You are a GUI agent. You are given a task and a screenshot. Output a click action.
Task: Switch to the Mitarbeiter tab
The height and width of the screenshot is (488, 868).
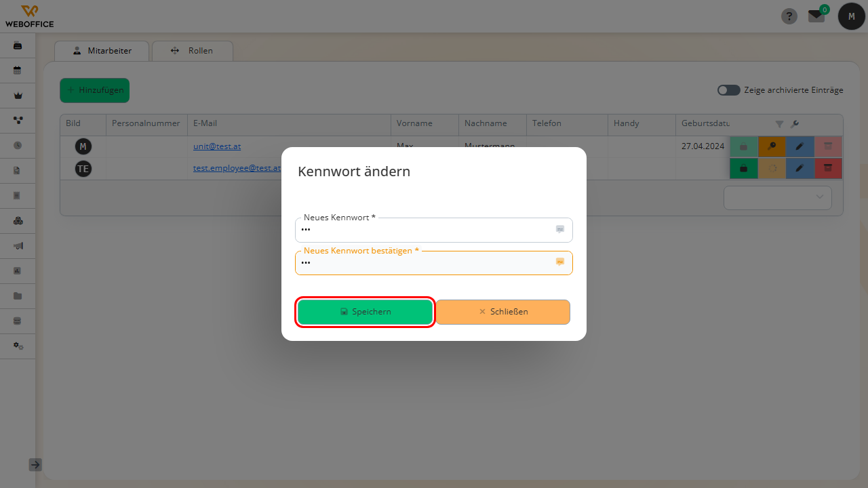102,51
